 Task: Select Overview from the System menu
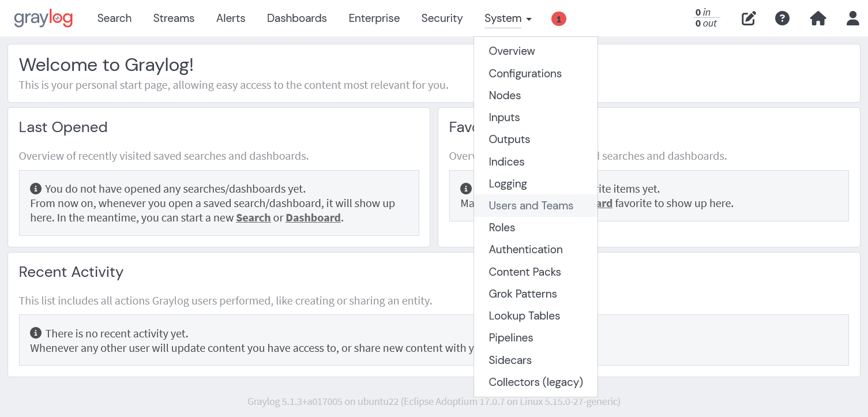(536, 51)
